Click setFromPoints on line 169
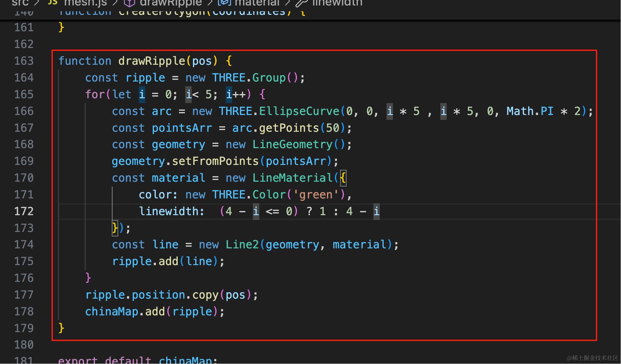The height and width of the screenshot is (364, 621). (x=215, y=161)
